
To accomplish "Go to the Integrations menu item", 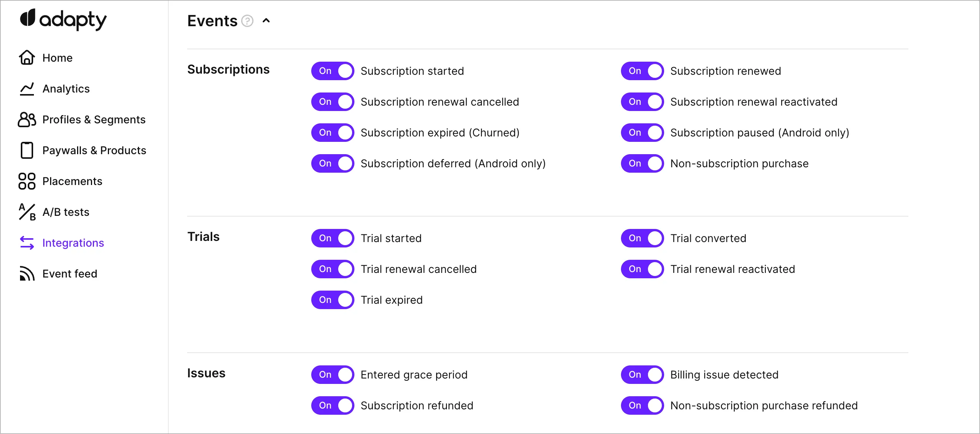I will pyautogui.click(x=73, y=243).
